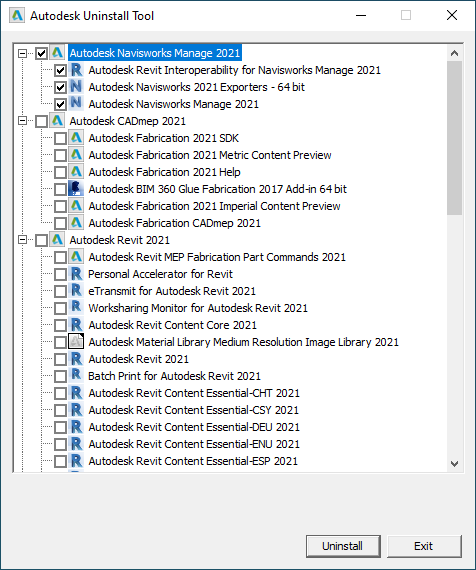Screen dimensions: 476x570
Task: Click the Revit icon of eTransmit for Autodesk Revit
Action: tap(76, 291)
